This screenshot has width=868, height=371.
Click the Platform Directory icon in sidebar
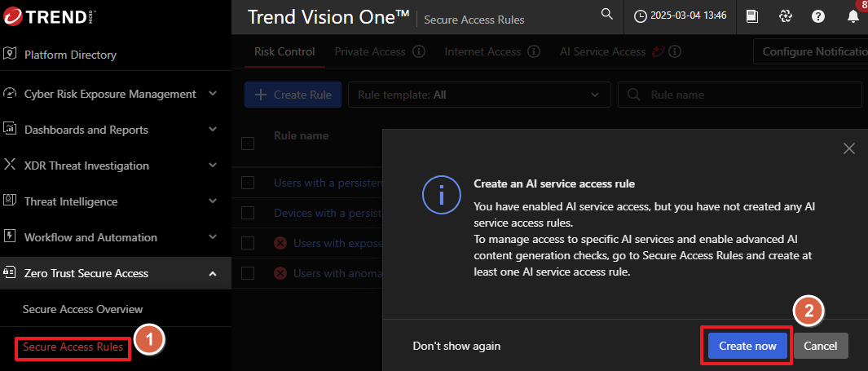pos(11,55)
